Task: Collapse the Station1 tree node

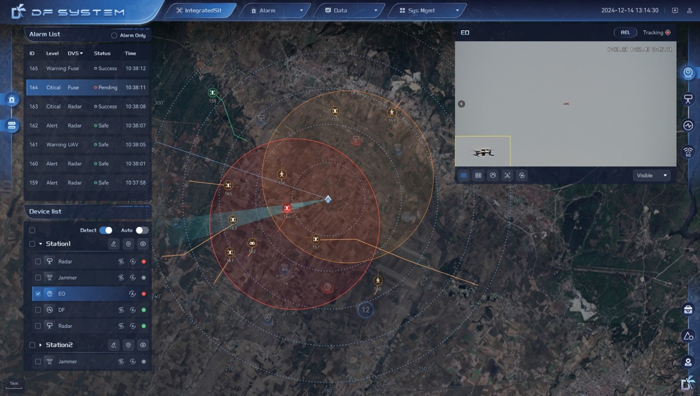Action: (x=40, y=244)
